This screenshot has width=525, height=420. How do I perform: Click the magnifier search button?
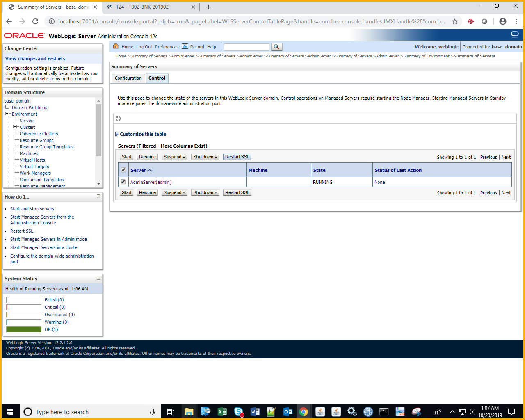276,47
